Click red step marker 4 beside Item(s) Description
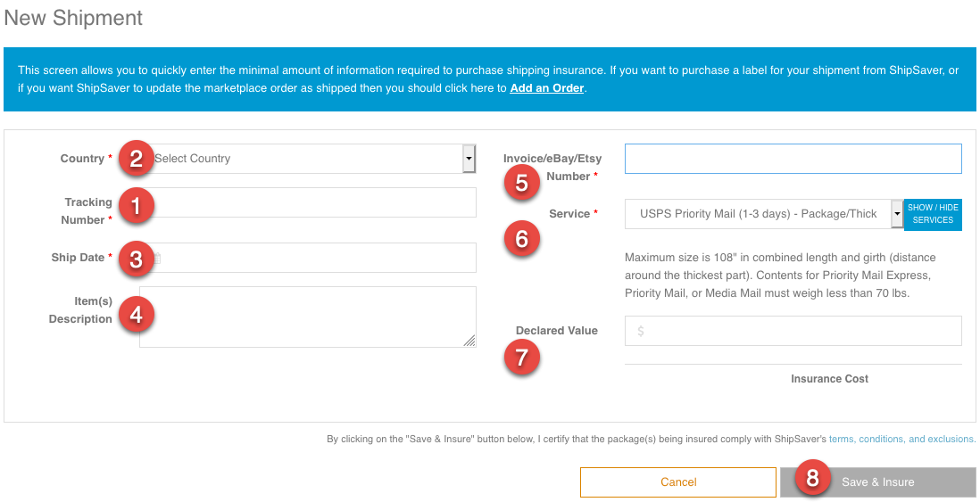The width and height of the screenshot is (980, 502). point(137,313)
